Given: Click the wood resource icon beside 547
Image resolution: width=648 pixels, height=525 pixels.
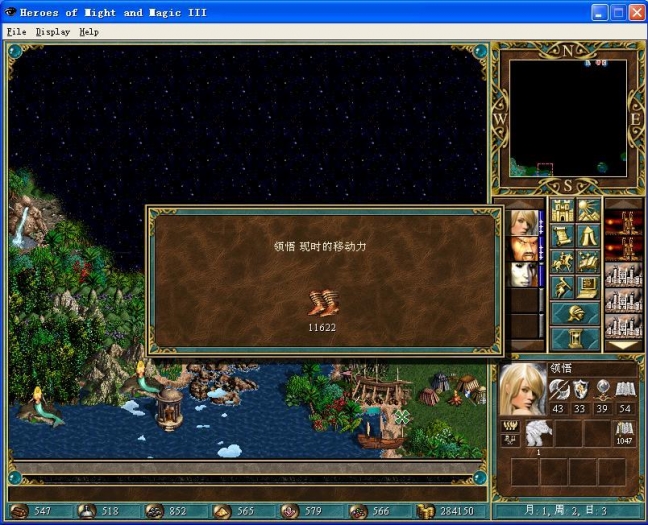Looking at the screenshot, I should [x=19, y=511].
